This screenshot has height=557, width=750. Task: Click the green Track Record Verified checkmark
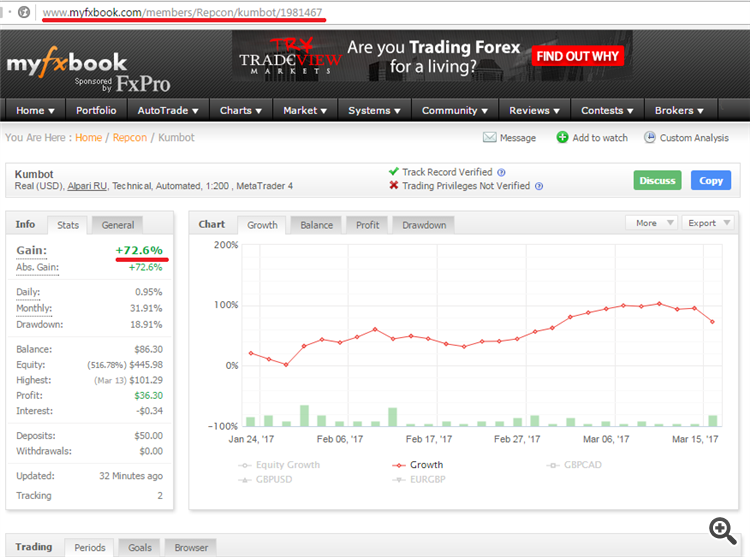394,172
